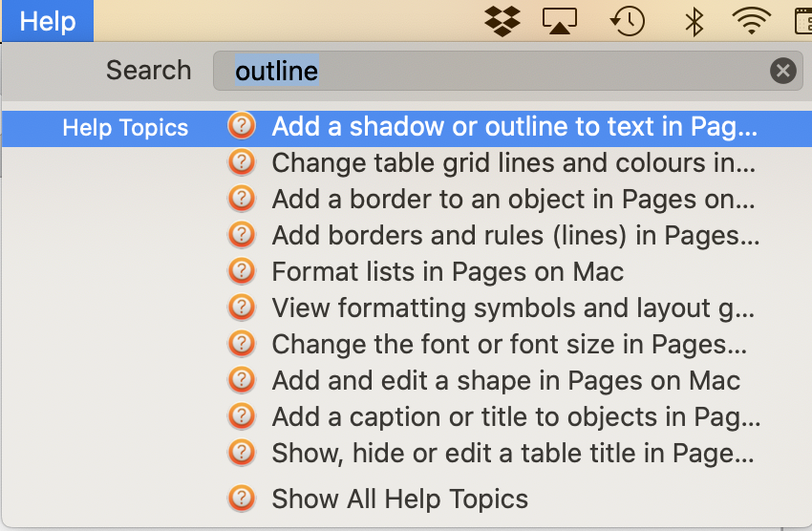
Task: Open 'View formatting symbols and layout' topic
Action: point(514,308)
